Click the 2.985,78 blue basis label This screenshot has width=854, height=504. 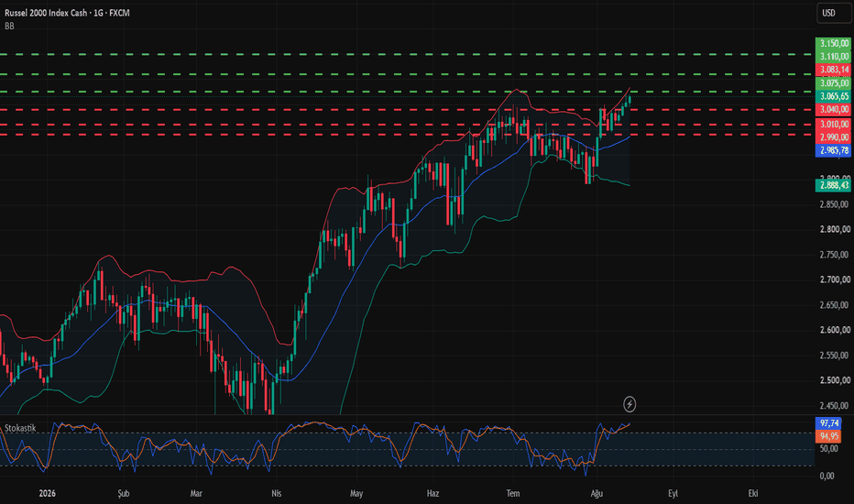pyautogui.click(x=833, y=150)
